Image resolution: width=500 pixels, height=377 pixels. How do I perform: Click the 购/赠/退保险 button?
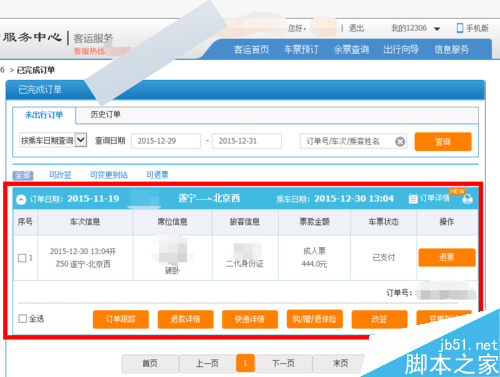pyautogui.click(x=314, y=319)
